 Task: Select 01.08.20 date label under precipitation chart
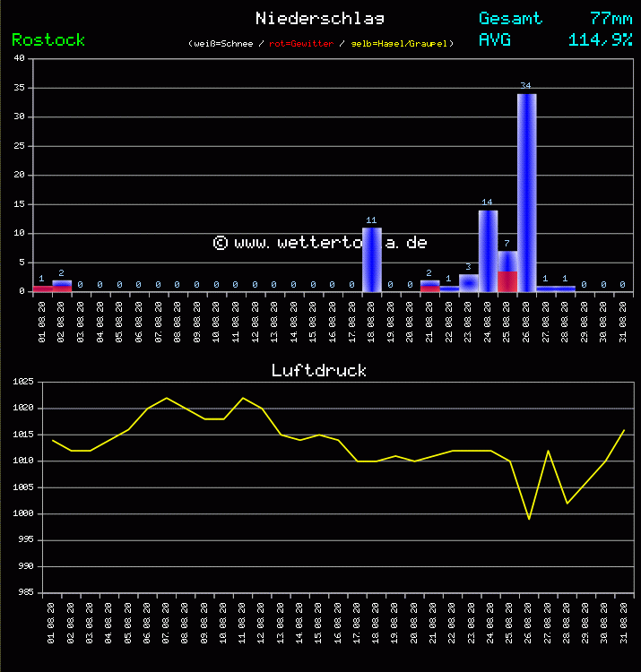click(42, 321)
